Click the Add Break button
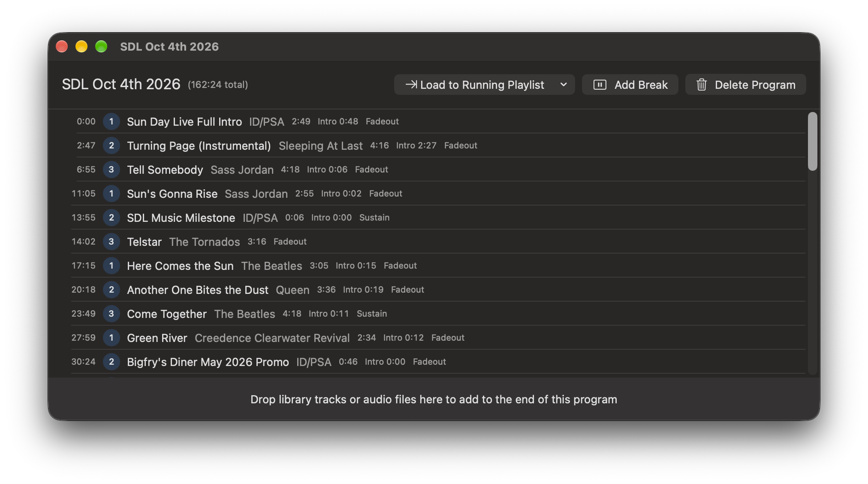This screenshot has width=868, height=484. click(630, 85)
